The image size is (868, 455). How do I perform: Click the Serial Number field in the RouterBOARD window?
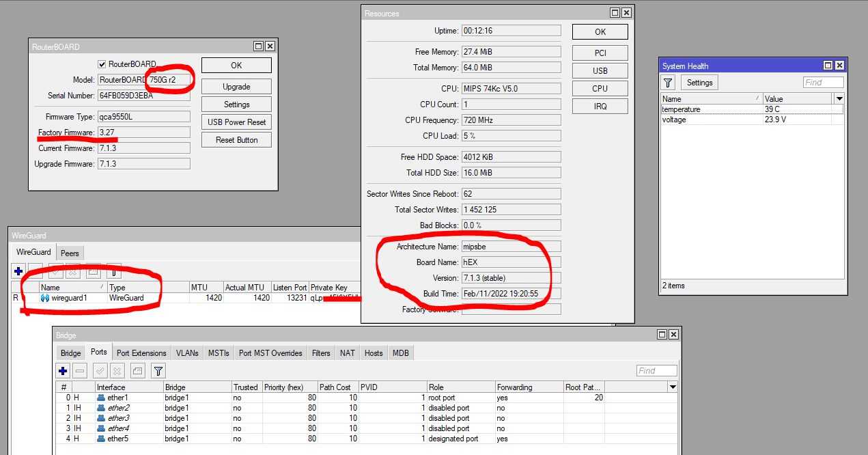[x=144, y=96]
